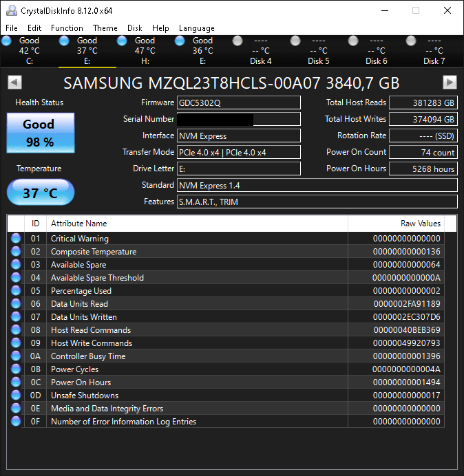This screenshot has width=464, height=476.
Task: Open the Language menu
Action: [x=197, y=28]
